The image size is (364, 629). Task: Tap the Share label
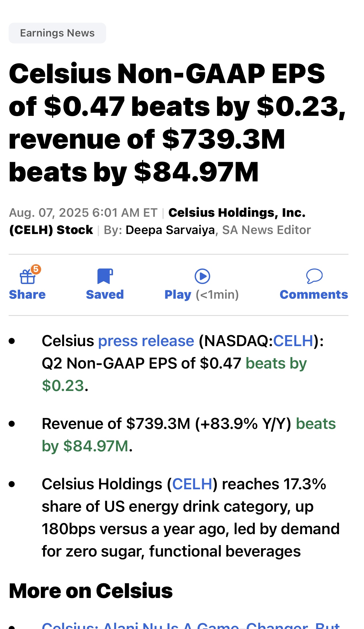[27, 295]
